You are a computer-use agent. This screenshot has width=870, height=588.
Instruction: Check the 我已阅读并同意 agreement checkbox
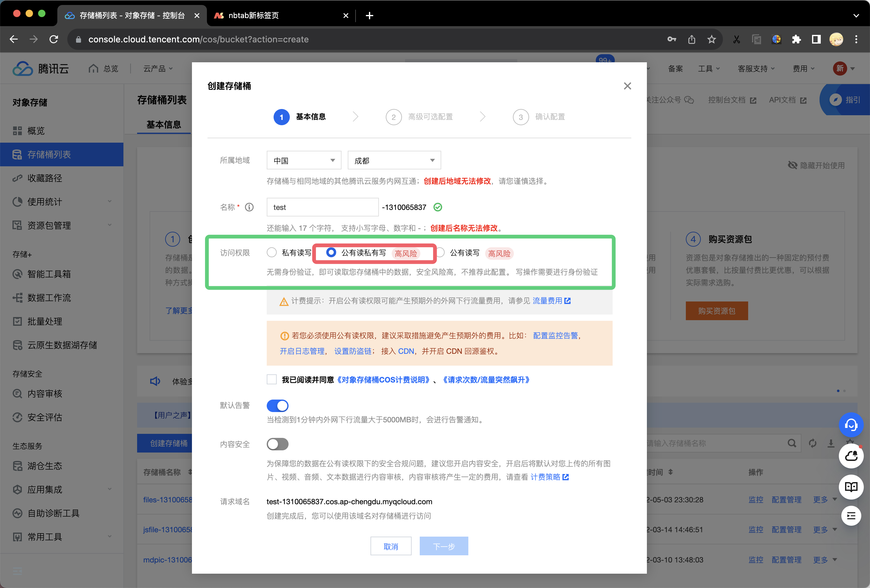(x=272, y=379)
